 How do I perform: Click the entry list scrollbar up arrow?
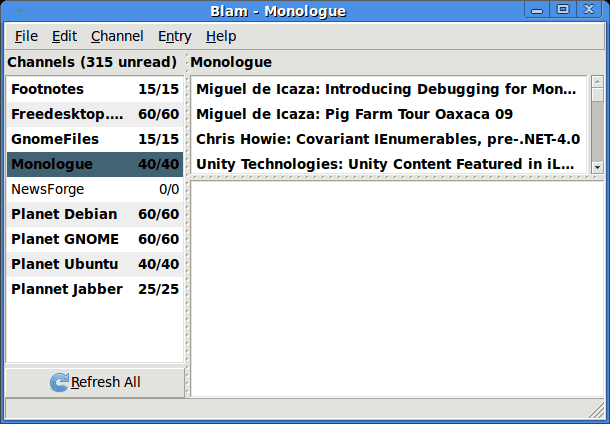click(x=597, y=81)
